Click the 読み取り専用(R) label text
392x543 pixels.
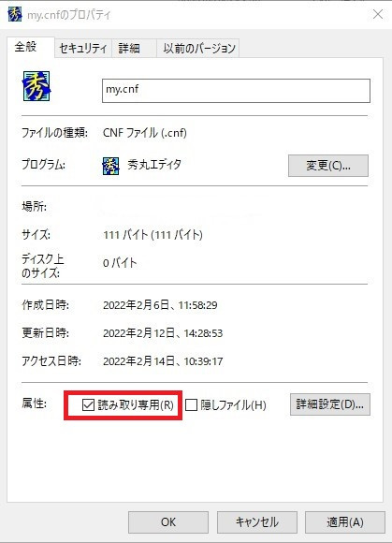[136, 404]
